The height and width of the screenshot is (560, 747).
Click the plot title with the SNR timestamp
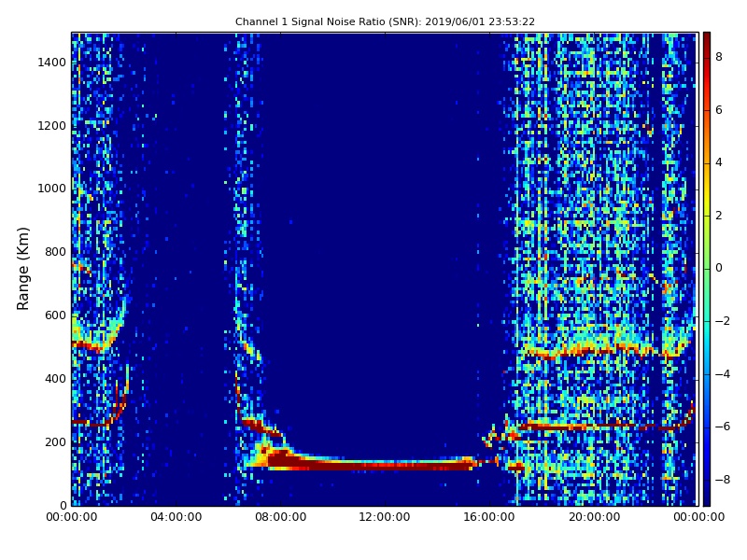click(x=385, y=21)
